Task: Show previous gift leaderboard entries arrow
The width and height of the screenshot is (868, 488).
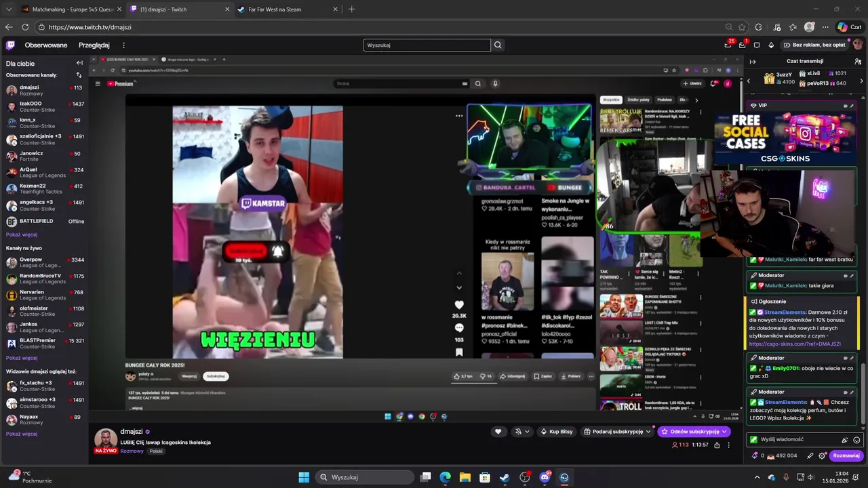Action: [748, 81]
